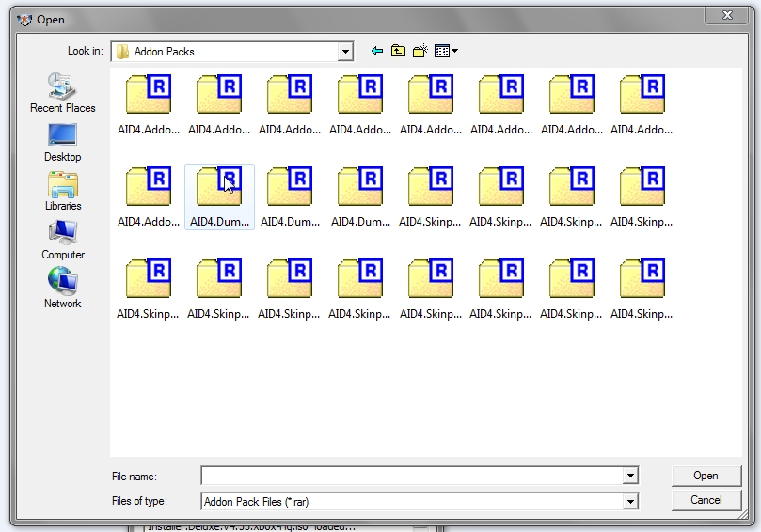
Task: Click the Up One Level folder icon
Action: [399, 51]
